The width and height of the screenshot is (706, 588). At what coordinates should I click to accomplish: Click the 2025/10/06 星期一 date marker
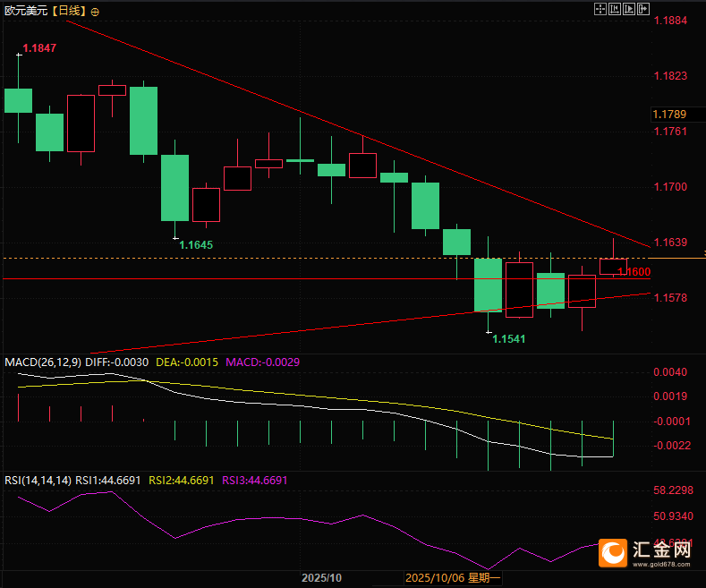(453, 578)
